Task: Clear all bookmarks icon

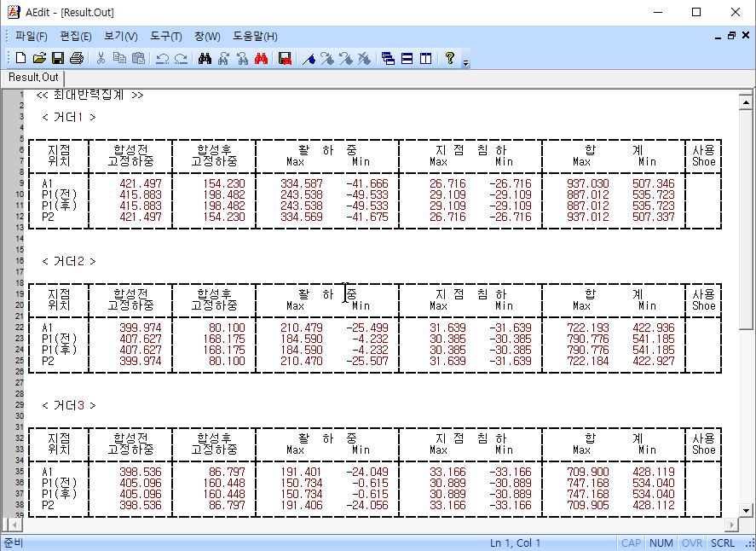Action: [365, 58]
